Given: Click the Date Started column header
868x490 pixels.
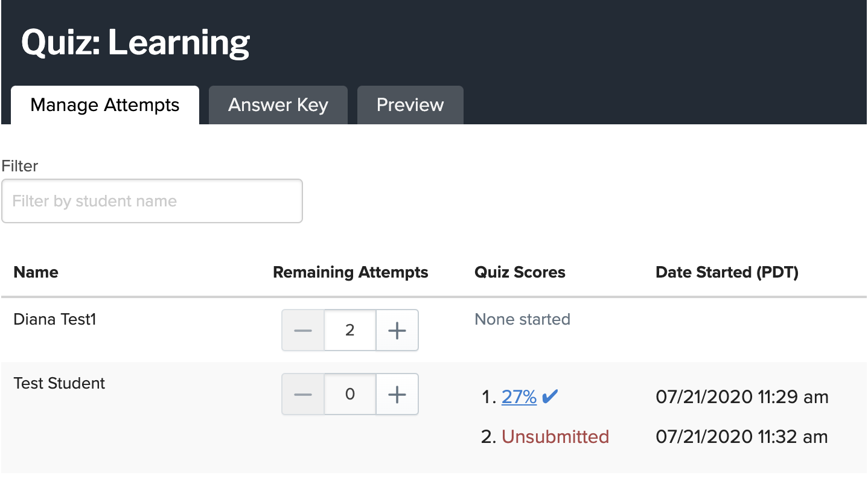Looking at the screenshot, I should (727, 272).
